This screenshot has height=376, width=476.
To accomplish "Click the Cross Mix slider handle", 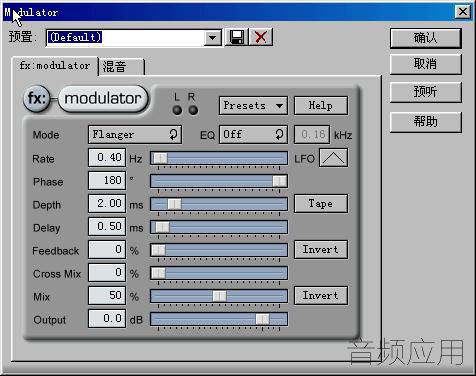I will (x=158, y=273).
